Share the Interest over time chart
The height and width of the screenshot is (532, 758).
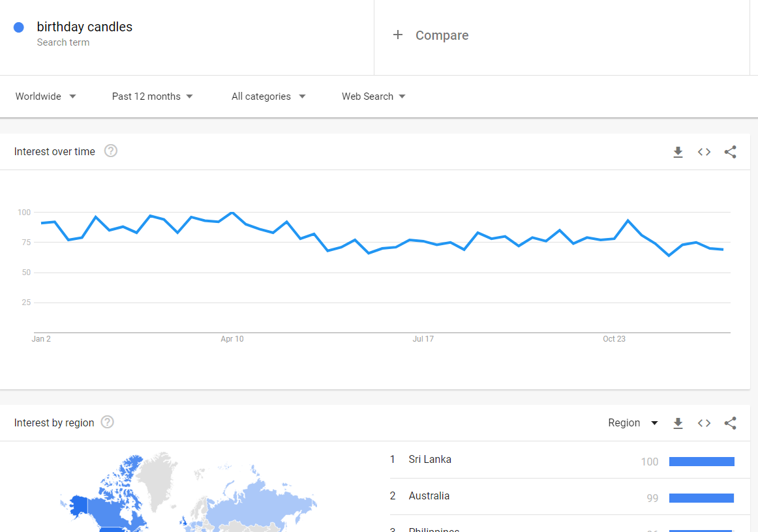click(x=730, y=152)
